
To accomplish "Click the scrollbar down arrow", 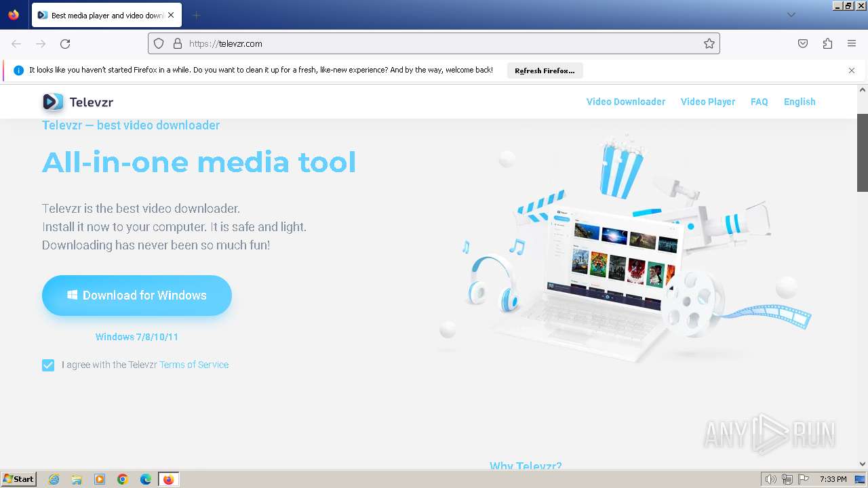I will pos(863,464).
